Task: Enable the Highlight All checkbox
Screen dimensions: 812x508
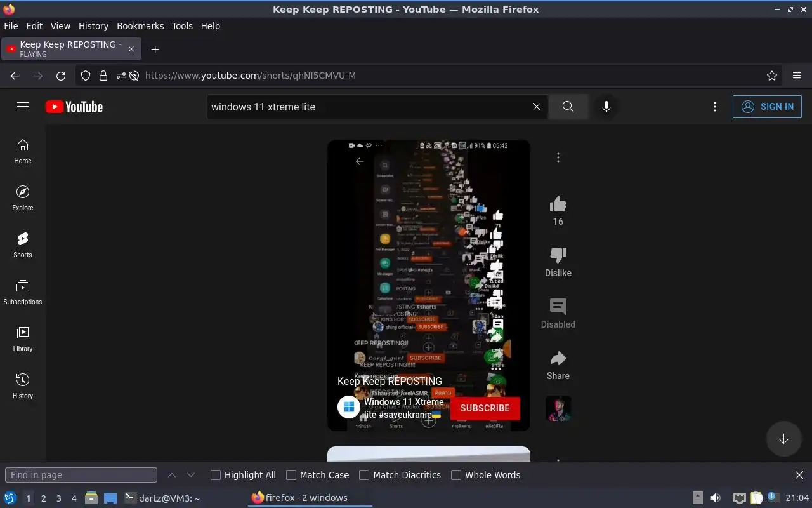Action: coord(216,475)
